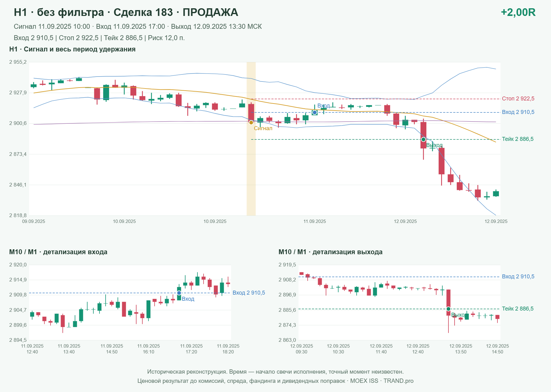The height and width of the screenshot is (392, 551).
Task: Select the Тейк 2 886,5 label on H1 chart
Action: point(518,139)
